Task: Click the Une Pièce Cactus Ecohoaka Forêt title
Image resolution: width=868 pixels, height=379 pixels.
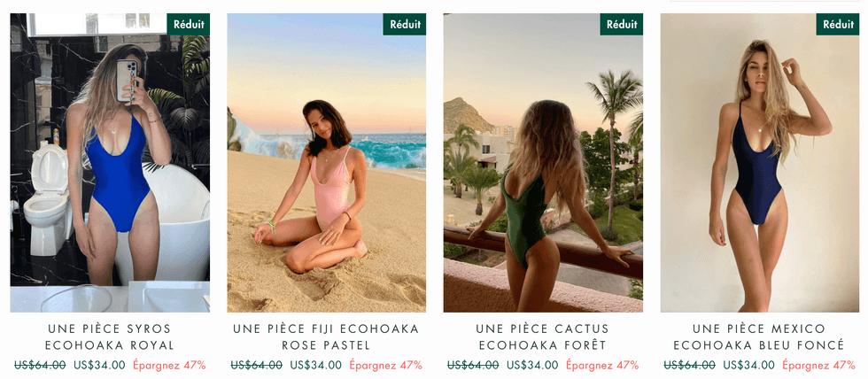Action: click(x=543, y=337)
